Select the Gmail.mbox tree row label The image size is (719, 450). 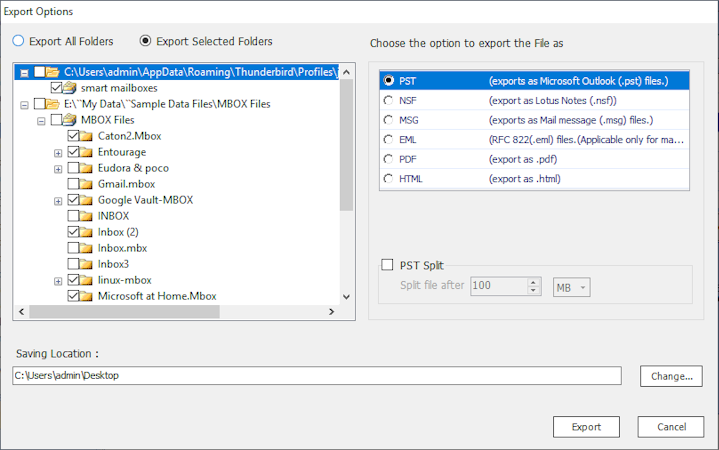coord(127,184)
